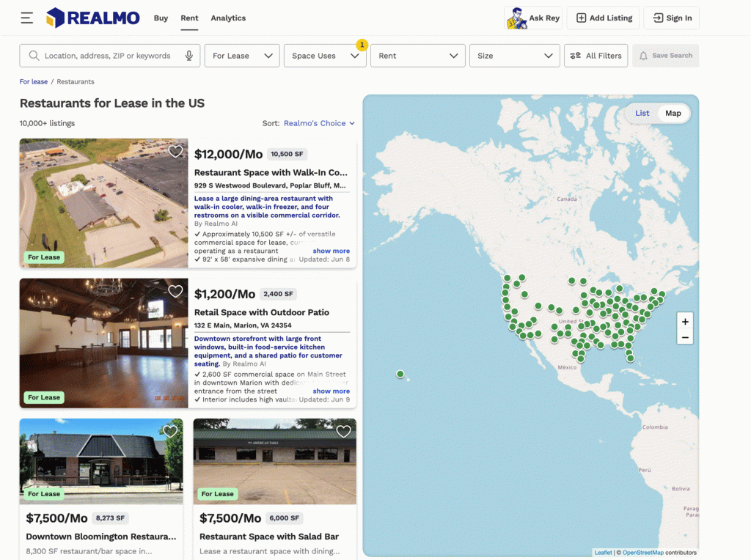Open the All Filters panel
This screenshot has height=560, width=751.
point(596,56)
